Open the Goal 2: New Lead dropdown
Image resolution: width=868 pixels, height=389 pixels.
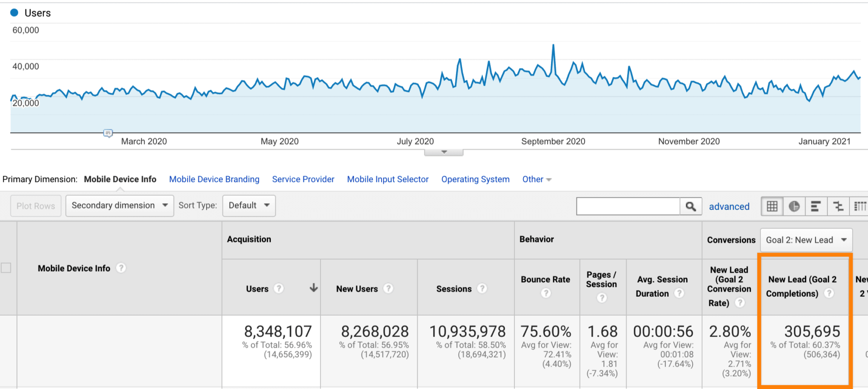(807, 240)
